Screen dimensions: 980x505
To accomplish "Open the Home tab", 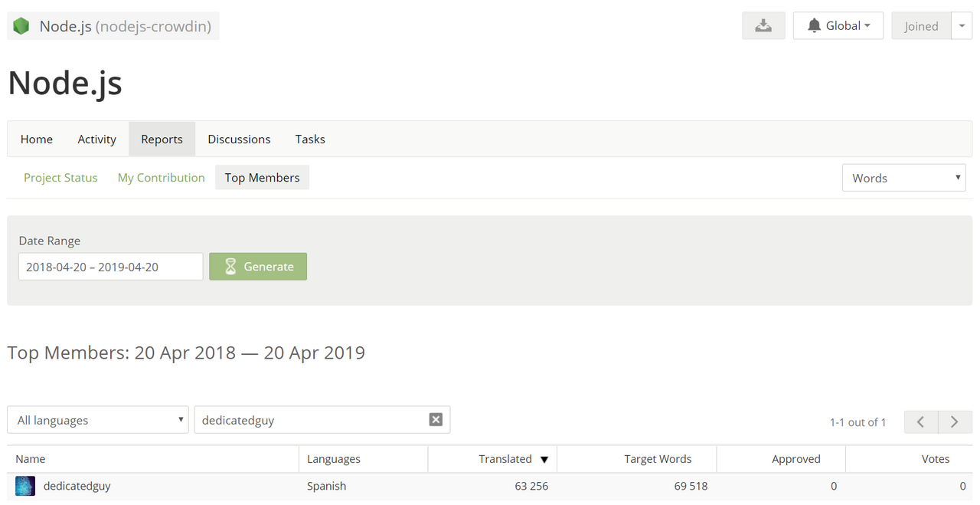I will coord(37,139).
